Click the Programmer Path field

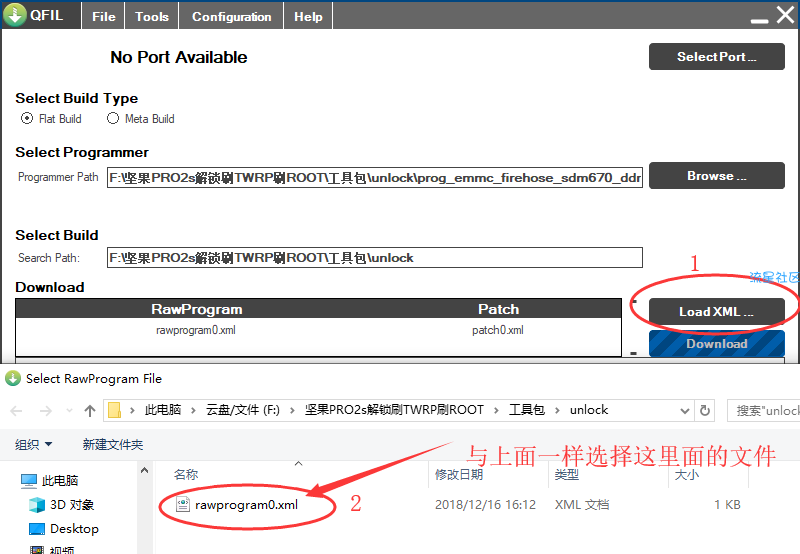[x=374, y=178]
